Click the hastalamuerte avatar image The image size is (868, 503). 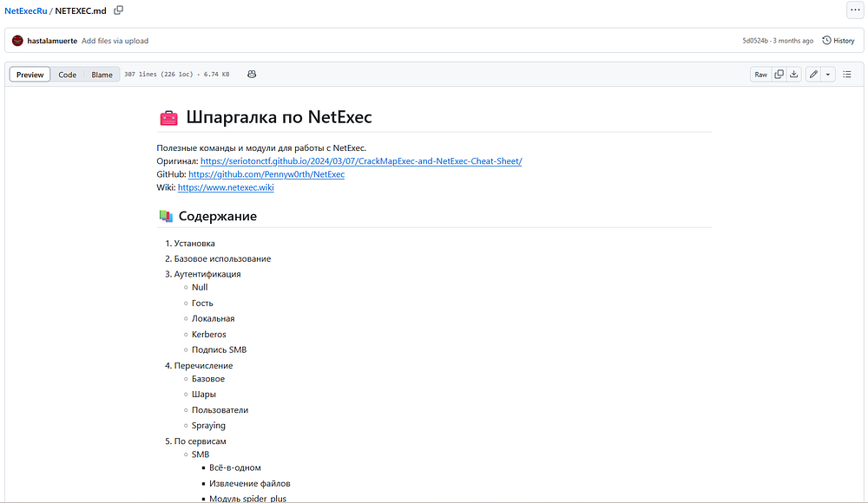click(17, 41)
